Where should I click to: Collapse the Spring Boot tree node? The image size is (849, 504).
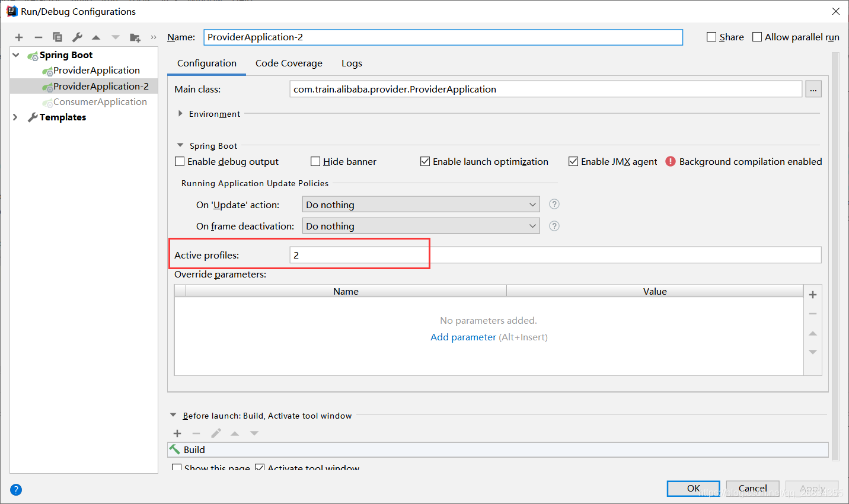click(x=16, y=55)
